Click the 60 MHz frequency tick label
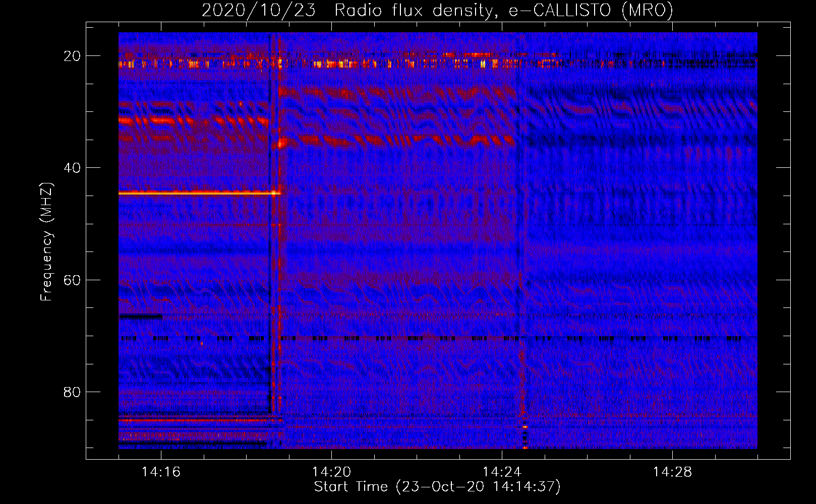Image resolution: width=816 pixels, height=504 pixels. pyautogui.click(x=72, y=280)
